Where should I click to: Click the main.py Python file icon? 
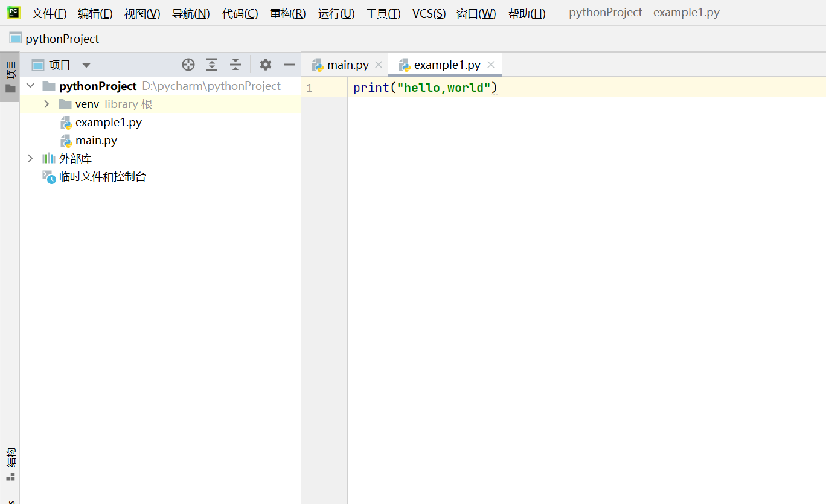tap(65, 140)
